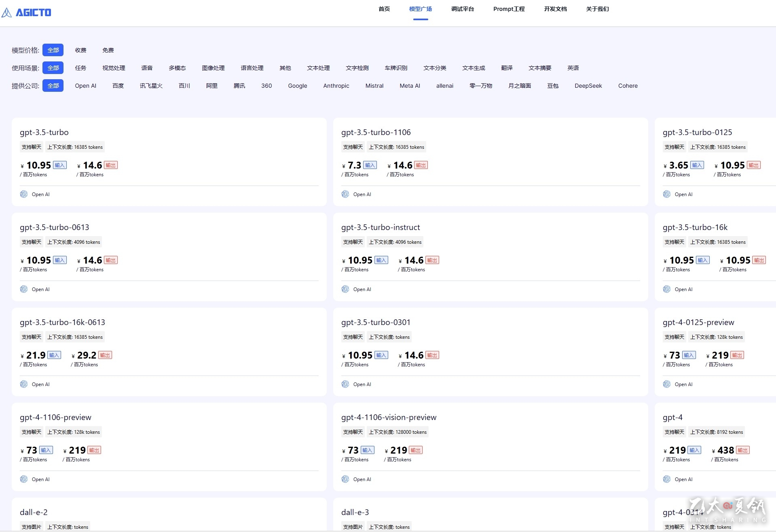Open the gpt-3.5-turbo-instruct model title
776x532 pixels.
(x=381, y=228)
